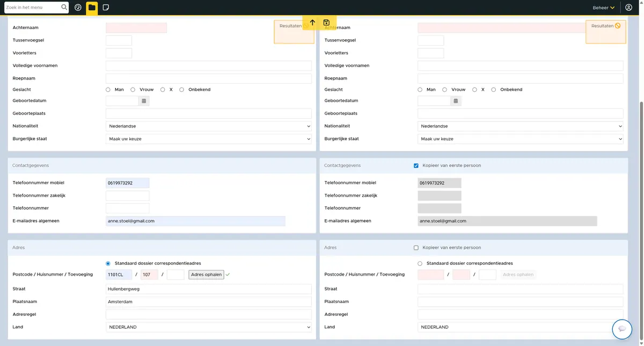Tick Kopieer van eerste persoon under Adres

point(416,248)
